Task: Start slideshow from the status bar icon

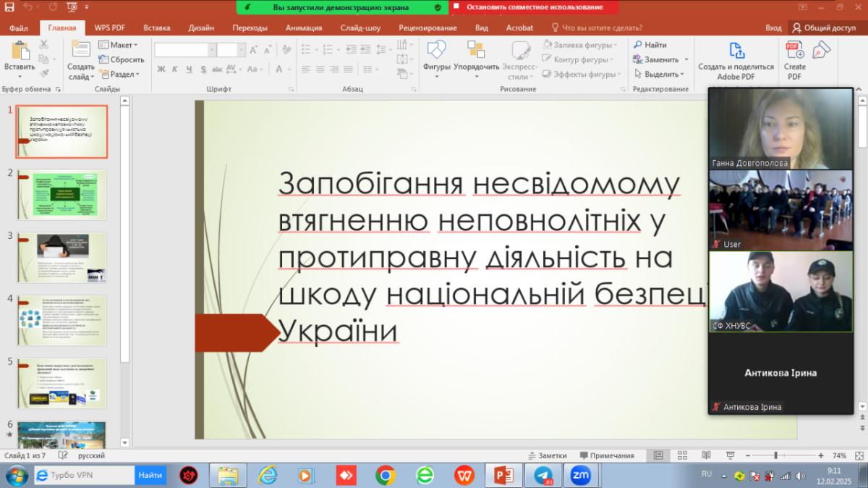Action: [731, 455]
